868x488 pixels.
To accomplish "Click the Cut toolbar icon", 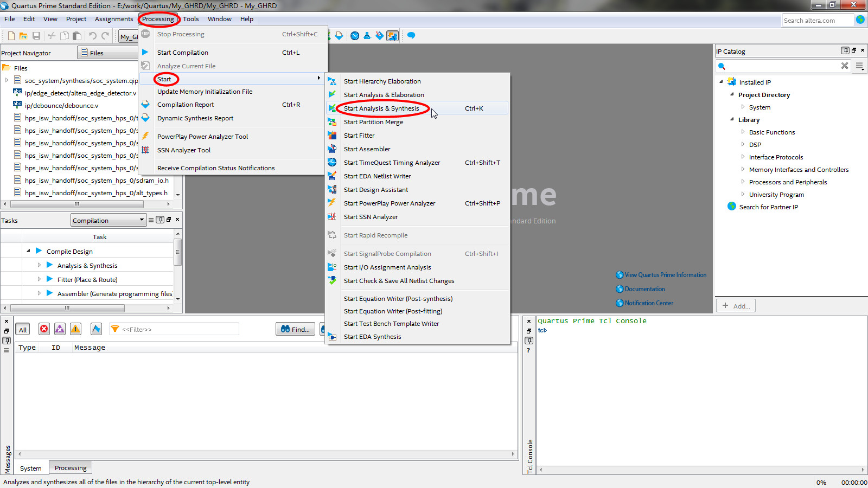I will click(x=52, y=36).
